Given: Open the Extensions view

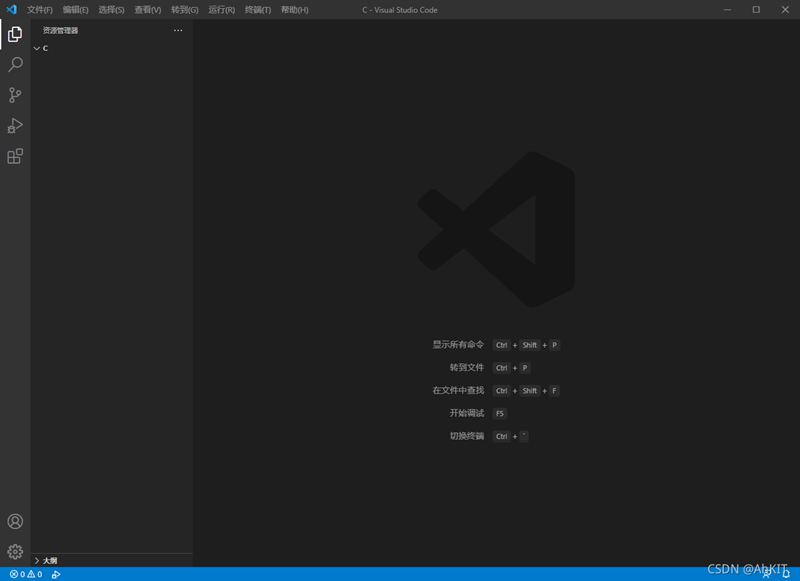Looking at the screenshot, I should pos(15,157).
